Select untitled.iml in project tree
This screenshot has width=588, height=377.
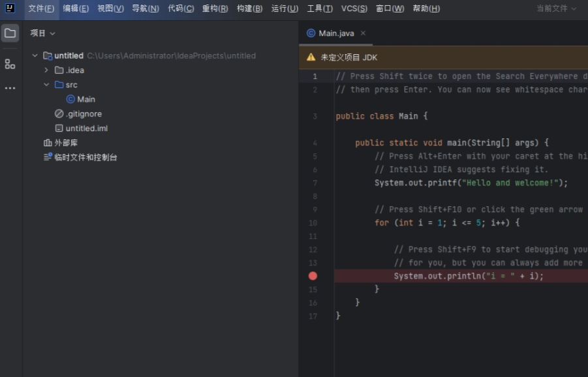(87, 128)
